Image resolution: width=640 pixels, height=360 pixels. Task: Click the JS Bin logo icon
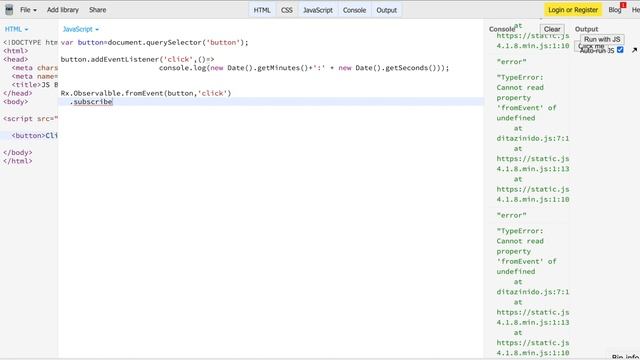point(9,10)
